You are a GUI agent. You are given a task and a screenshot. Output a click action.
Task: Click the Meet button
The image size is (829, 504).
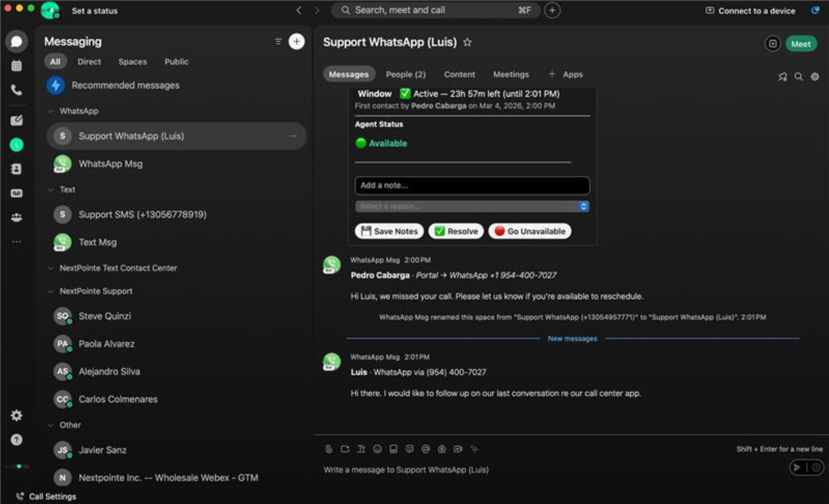point(801,44)
